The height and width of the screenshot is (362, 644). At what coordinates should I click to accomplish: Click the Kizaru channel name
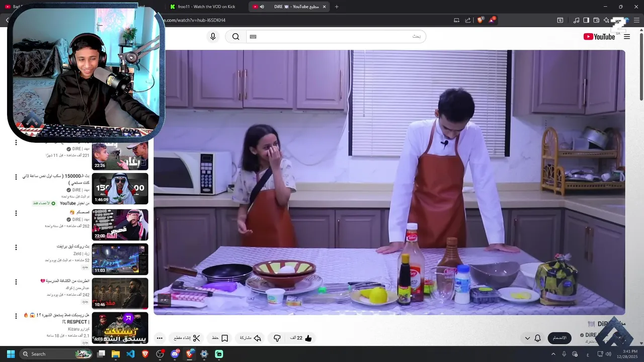[79, 329]
